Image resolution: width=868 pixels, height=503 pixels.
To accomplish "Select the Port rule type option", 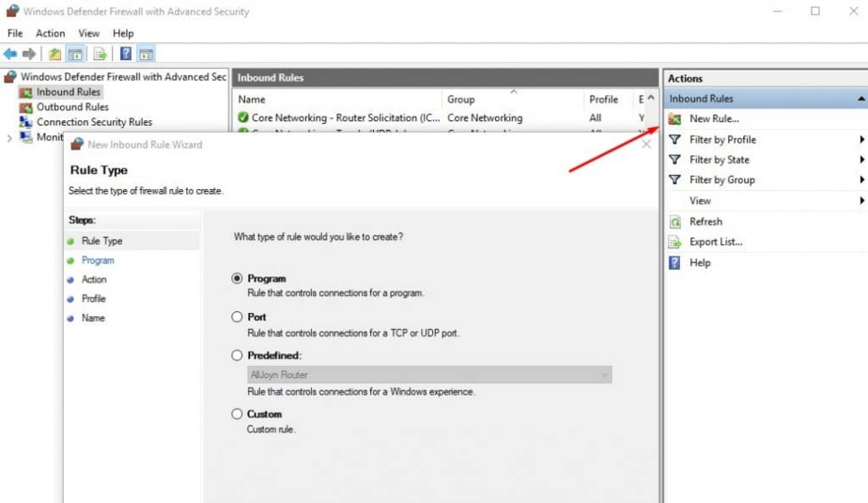I will 237,318.
